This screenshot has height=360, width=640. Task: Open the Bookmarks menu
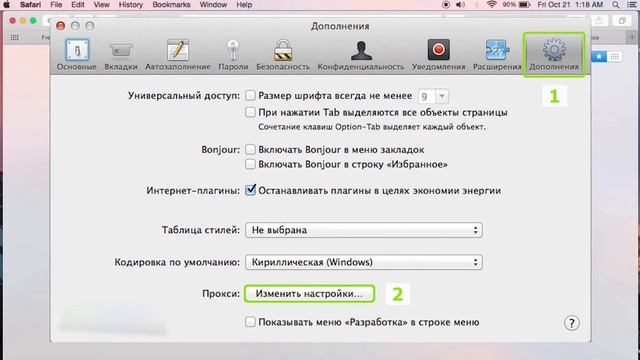(x=171, y=5)
